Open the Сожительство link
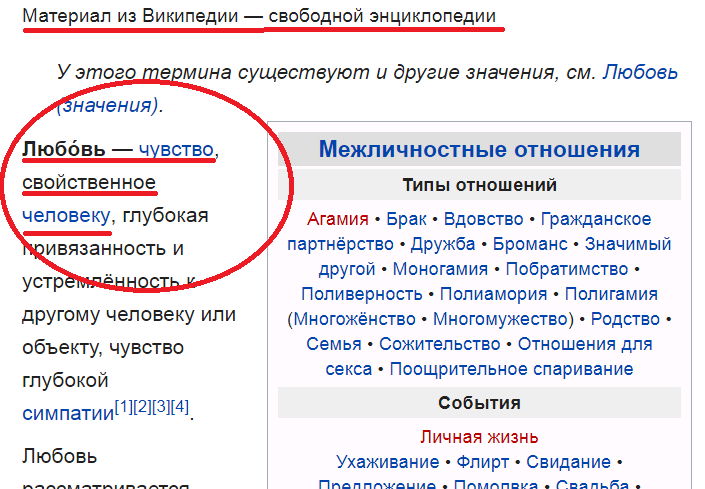 coord(440,344)
